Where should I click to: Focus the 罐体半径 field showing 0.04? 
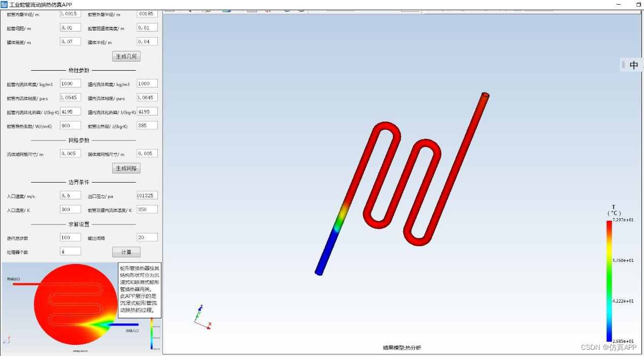pos(147,42)
